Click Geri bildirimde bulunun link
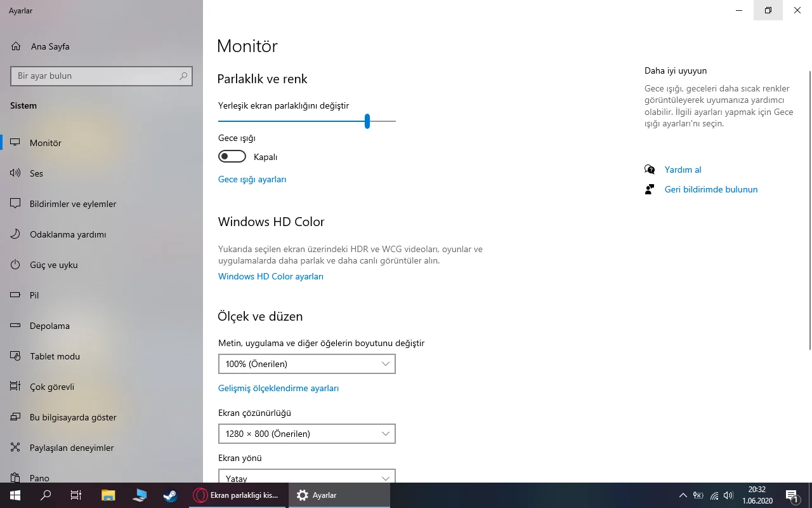This screenshot has width=812, height=508. pyautogui.click(x=711, y=189)
